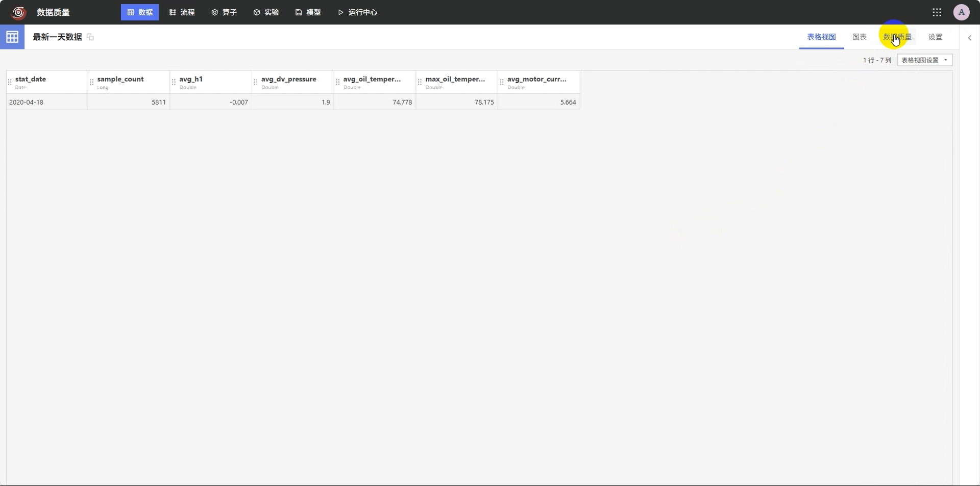Switch to the 图表 tab
The height and width of the screenshot is (486, 980).
[x=859, y=37]
